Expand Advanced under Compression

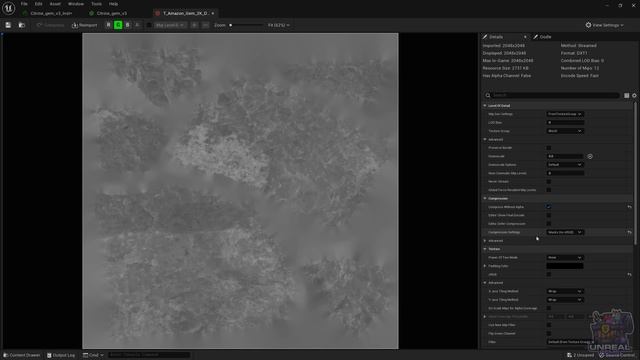tap(485, 240)
